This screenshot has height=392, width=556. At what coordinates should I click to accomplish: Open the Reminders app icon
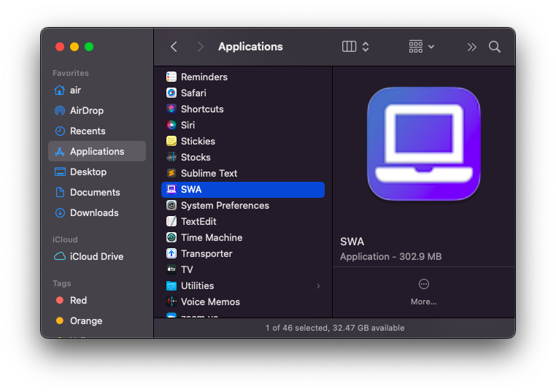point(171,77)
